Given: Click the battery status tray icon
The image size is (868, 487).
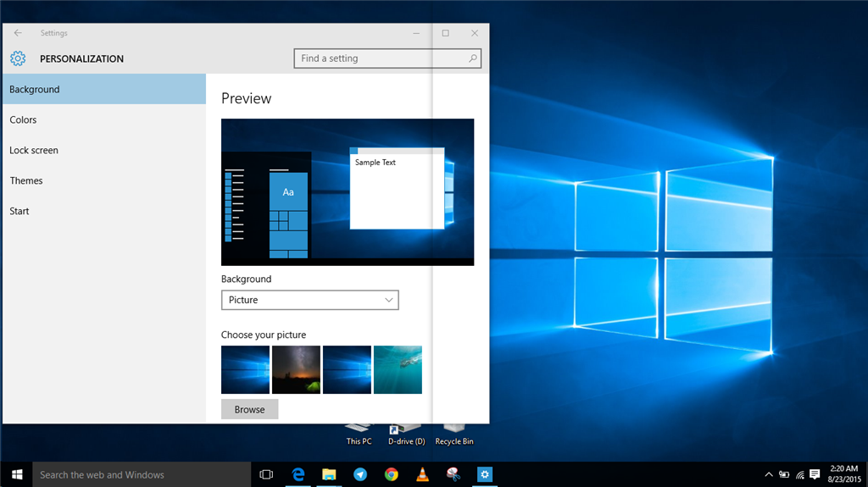Looking at the screenshot, I should [x=784, y=474].
